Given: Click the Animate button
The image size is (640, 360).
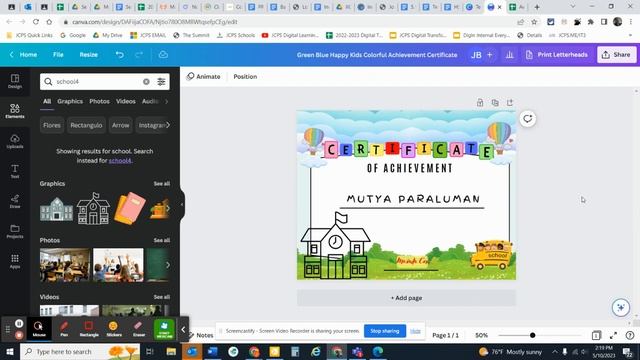Looking at the screenshot, I should click(x=203, y=77).
